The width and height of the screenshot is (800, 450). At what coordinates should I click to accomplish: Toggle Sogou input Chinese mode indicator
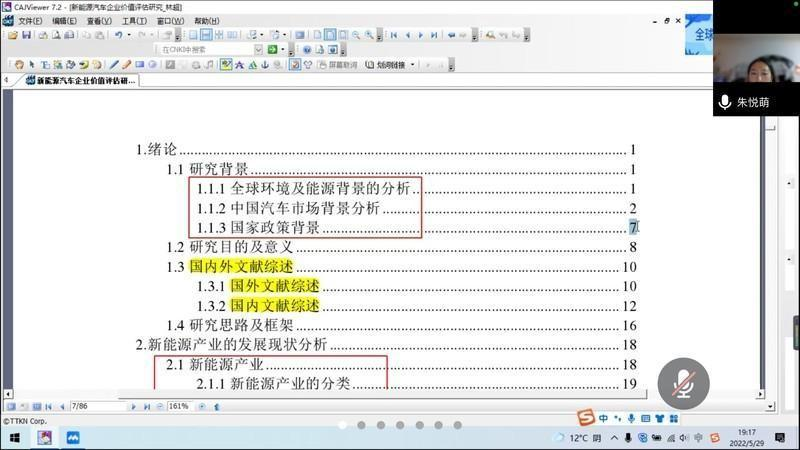[x=603, y=416]
